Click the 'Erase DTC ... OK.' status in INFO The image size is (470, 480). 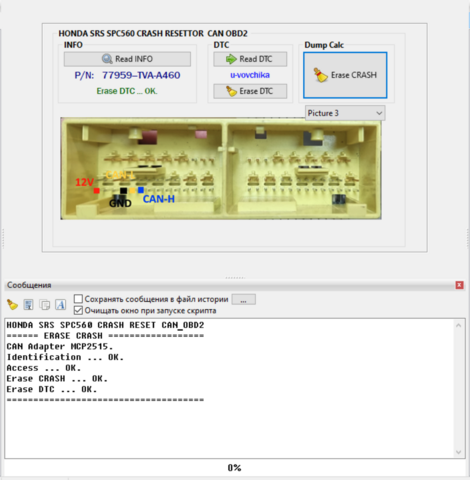point(127,91)
